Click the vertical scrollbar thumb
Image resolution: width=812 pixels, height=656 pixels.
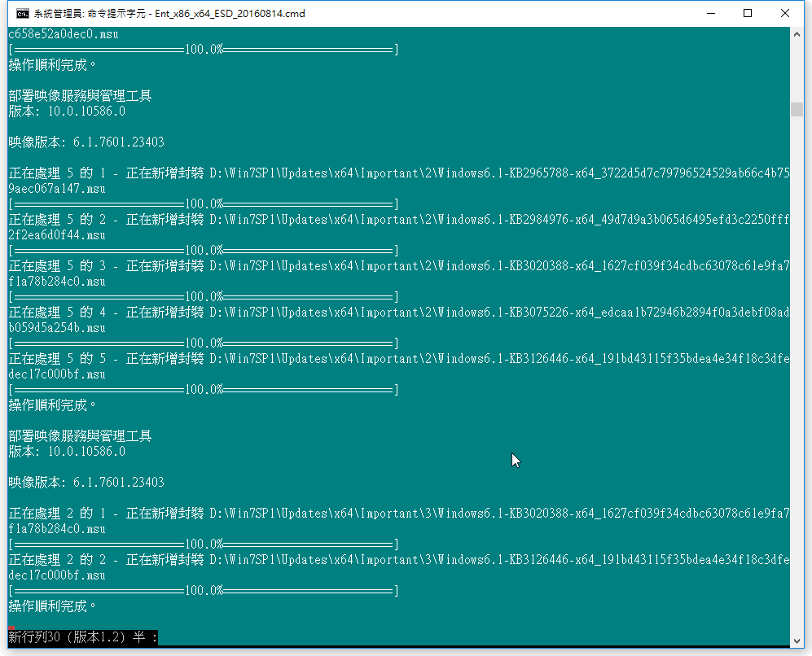pyautogui.click(x=797, y=109)
